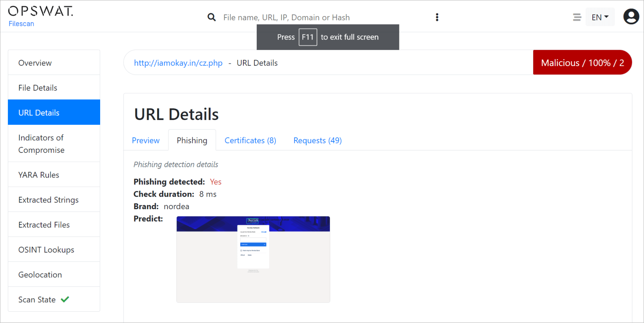Click the green Scan State checkmark
The image size is (644, 323).
(x=65, y=299)
